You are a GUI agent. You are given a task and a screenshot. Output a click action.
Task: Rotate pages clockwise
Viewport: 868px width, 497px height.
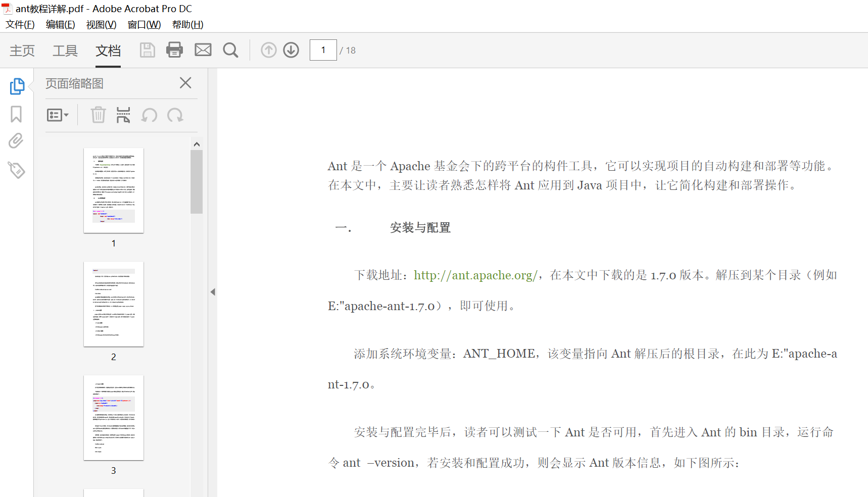[x=175, y=115]
